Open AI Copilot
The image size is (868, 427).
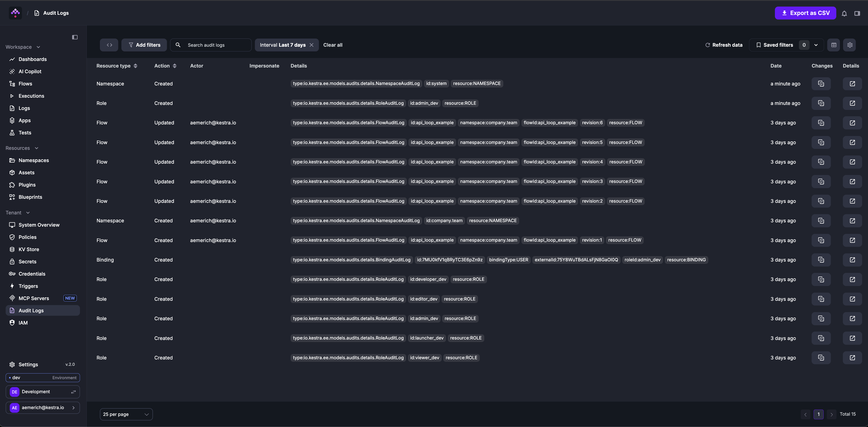pos(43,71)
